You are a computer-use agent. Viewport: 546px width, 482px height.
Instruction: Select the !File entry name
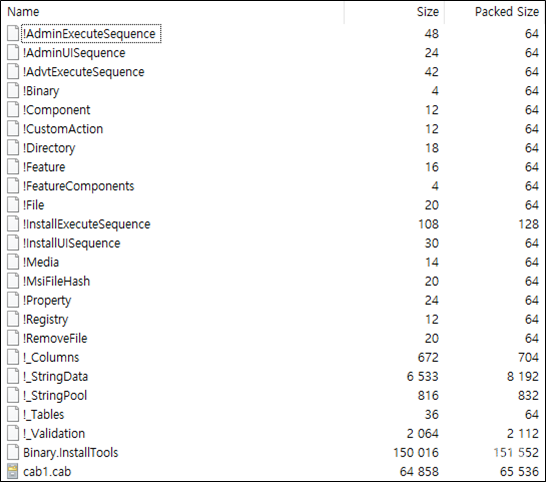coord(34,205)
